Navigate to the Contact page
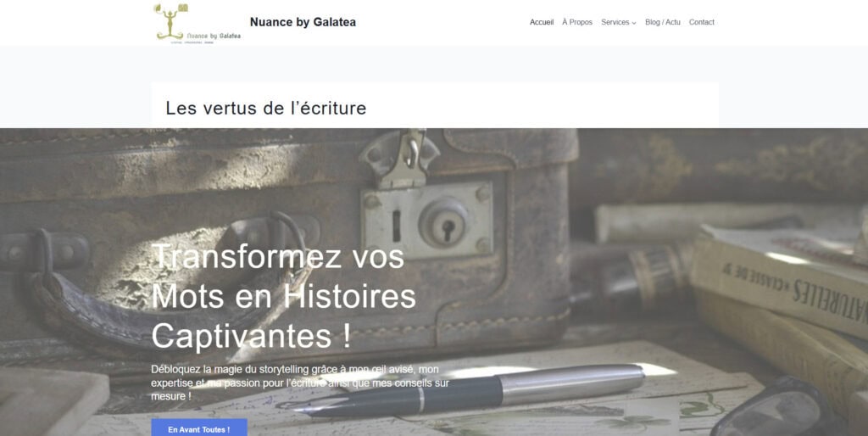 click(x=701, y=22)
